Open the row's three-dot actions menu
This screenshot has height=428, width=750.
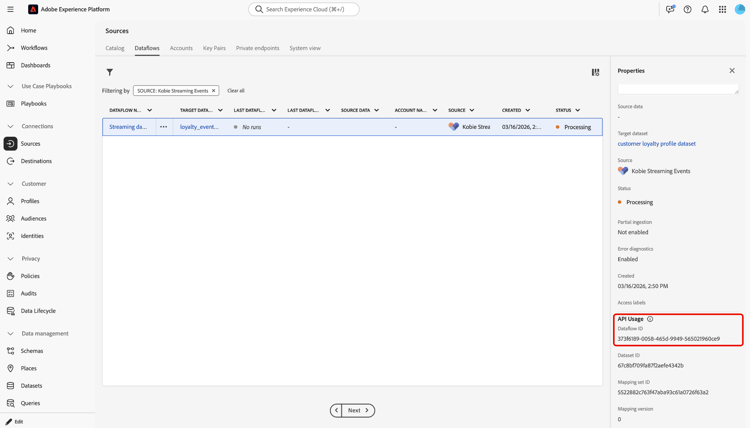pyautogui.click(x=164, y=127)
